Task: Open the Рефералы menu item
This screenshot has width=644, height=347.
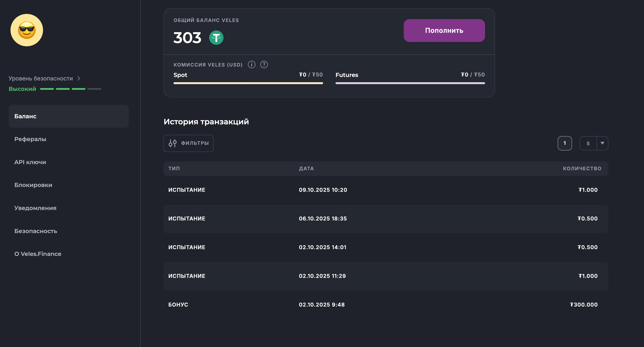Action: click(x=30, y=139)
